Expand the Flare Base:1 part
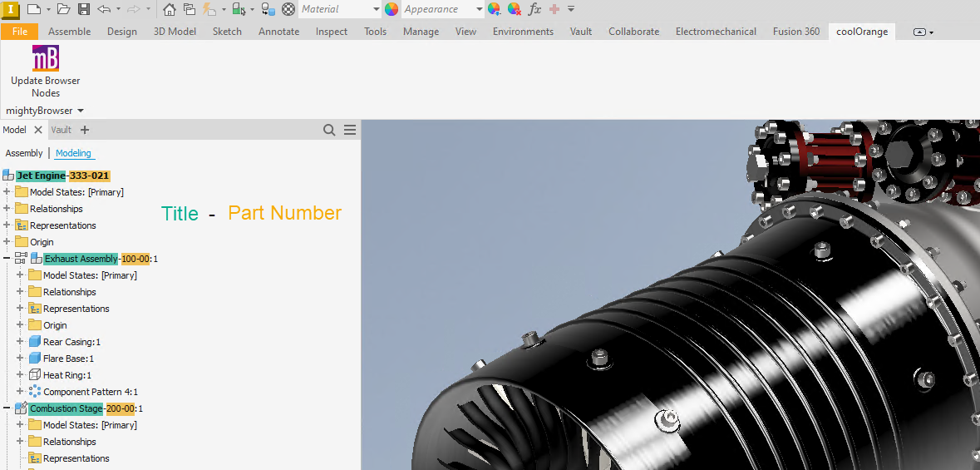 point(20,359)
